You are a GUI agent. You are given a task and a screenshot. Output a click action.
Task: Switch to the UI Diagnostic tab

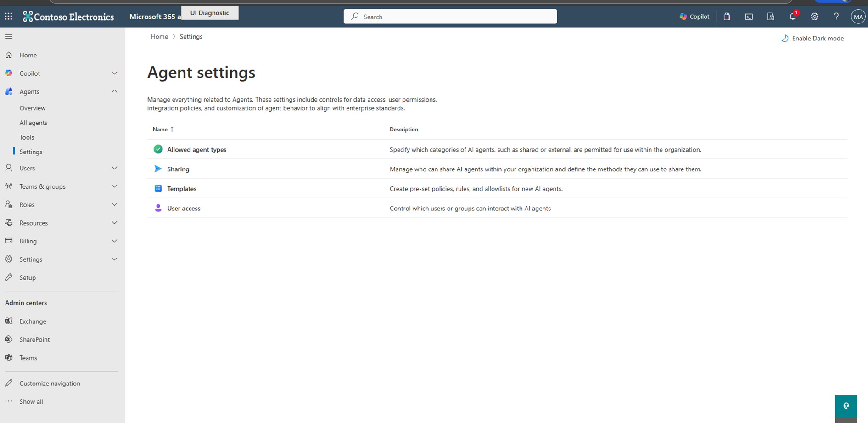pos(210,12)
